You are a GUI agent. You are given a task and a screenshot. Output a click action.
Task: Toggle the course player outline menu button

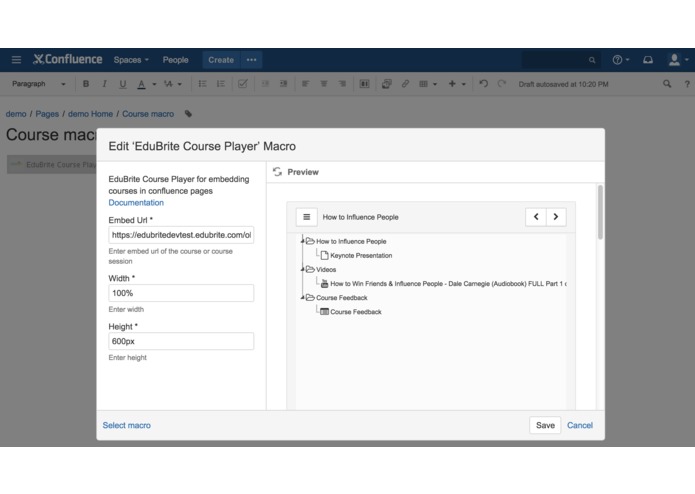307,217
